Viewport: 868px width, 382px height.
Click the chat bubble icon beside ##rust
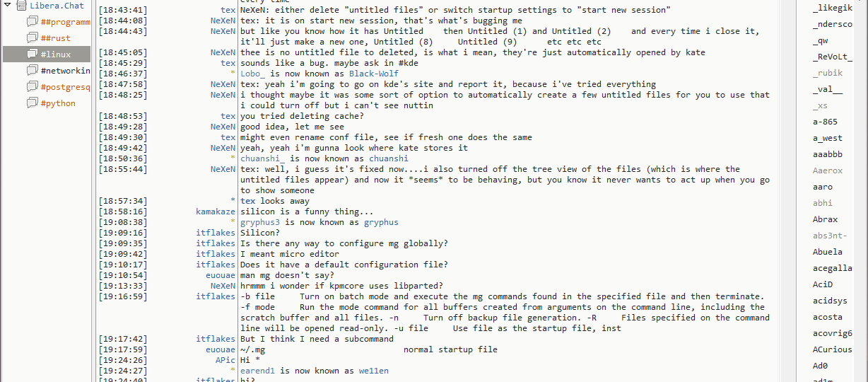click(32, 38)
